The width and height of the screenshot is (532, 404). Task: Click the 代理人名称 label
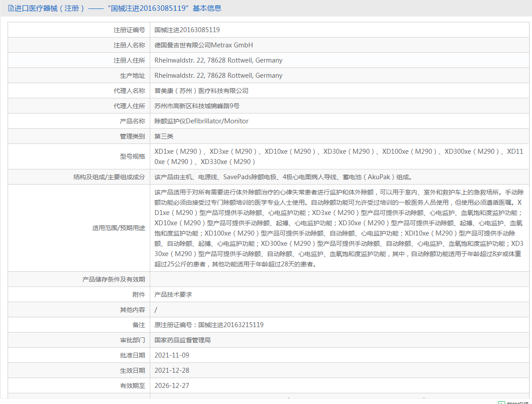click(x=129, y=91)
